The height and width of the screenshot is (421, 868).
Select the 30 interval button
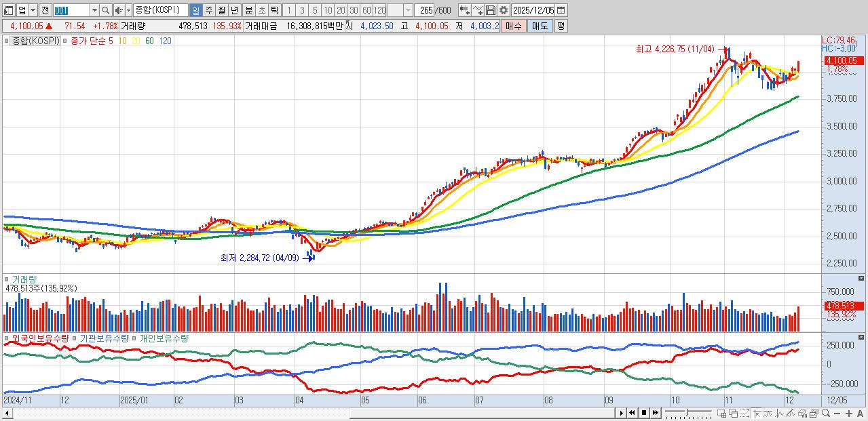click(354, 10)
